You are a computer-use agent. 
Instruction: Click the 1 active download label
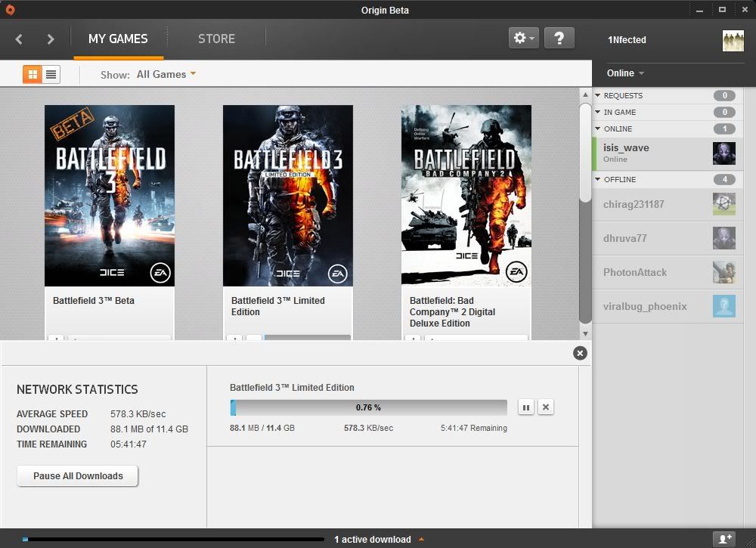[373, 540]
